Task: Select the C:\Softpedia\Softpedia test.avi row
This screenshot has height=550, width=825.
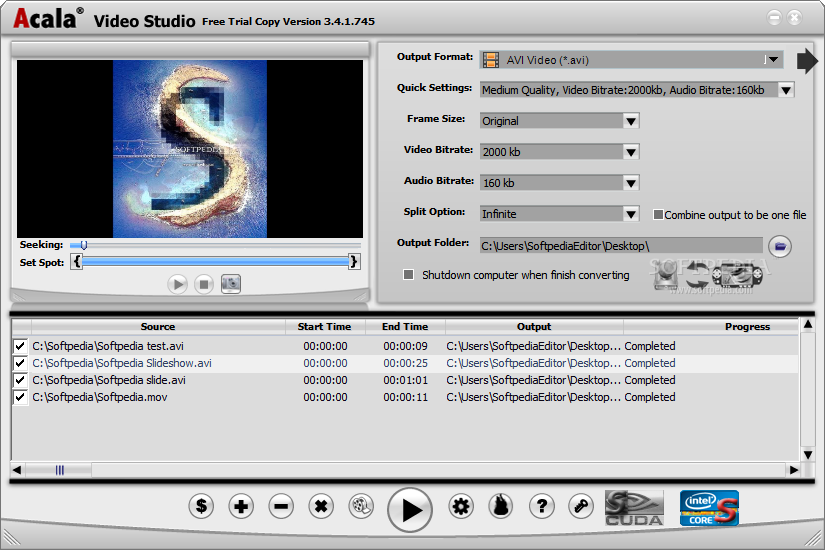Action: tap(405, 346)
